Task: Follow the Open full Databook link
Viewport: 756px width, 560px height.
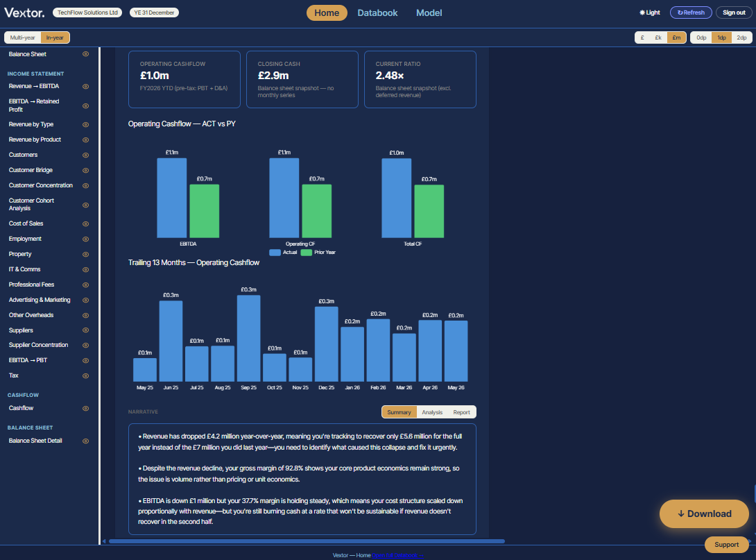Action: point(397,556)
